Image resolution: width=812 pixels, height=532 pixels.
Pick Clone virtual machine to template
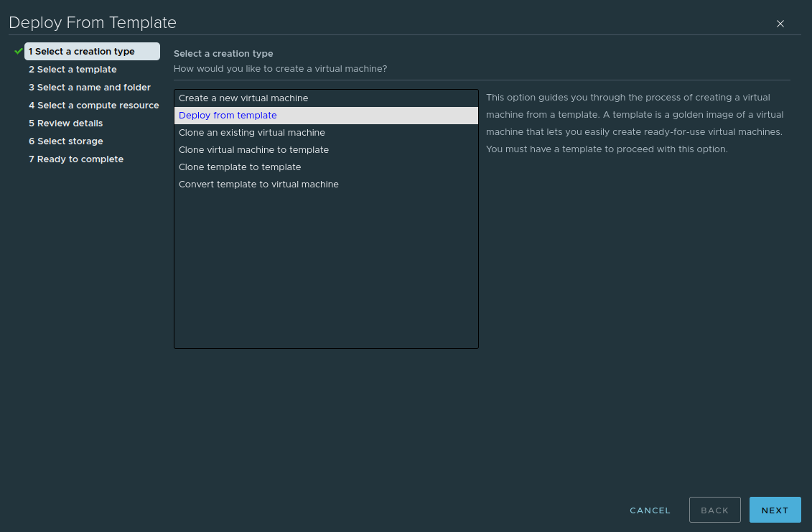coord(253,150)
